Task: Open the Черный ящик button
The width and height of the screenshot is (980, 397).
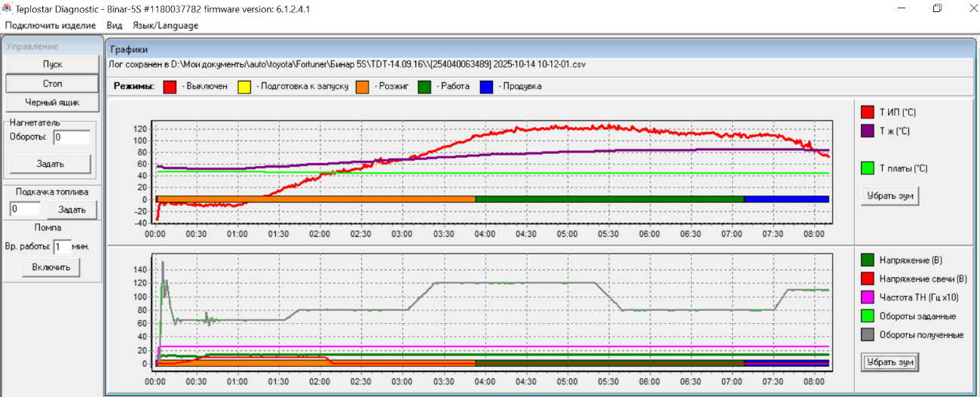Action: (53, 102)
